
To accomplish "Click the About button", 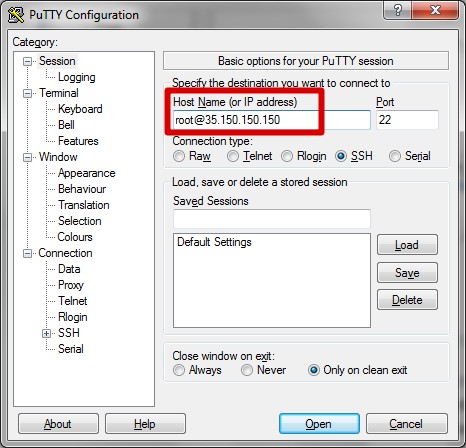I will 58,424.
